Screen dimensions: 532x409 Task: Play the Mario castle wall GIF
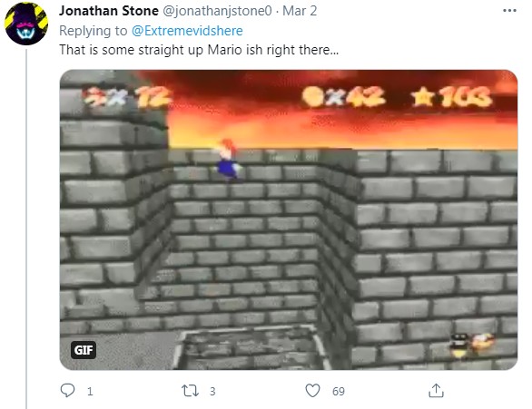pos(289,219)
